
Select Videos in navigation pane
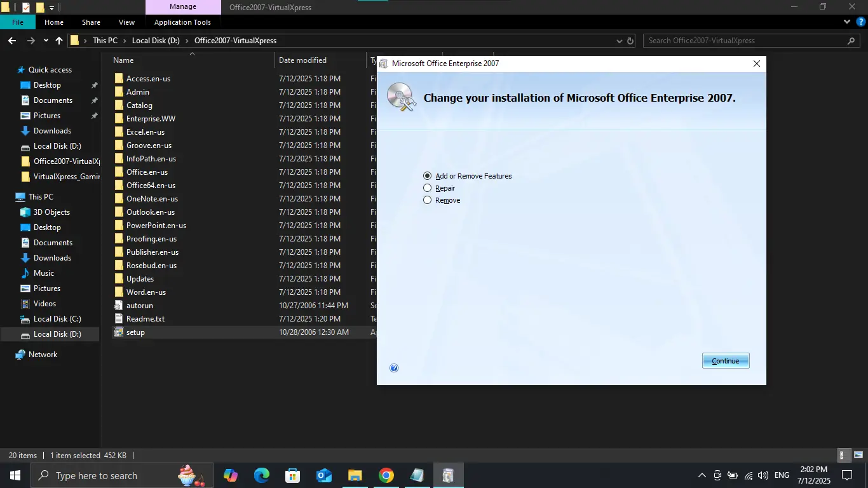click(x=44, y=304)
